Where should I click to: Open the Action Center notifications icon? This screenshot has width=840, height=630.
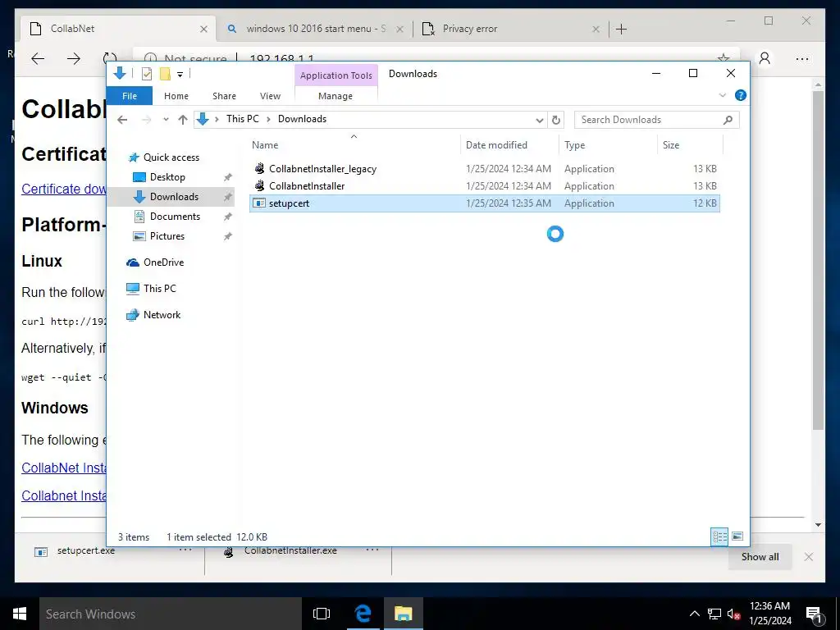(x=815, y=614)
